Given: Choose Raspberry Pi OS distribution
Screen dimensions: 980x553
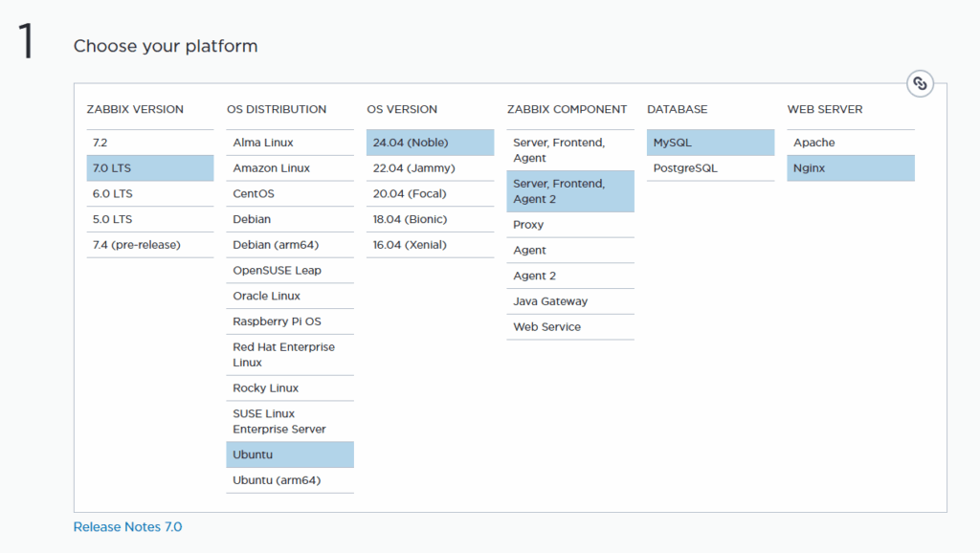Looking at the screenshot, I should coord(290,321).
